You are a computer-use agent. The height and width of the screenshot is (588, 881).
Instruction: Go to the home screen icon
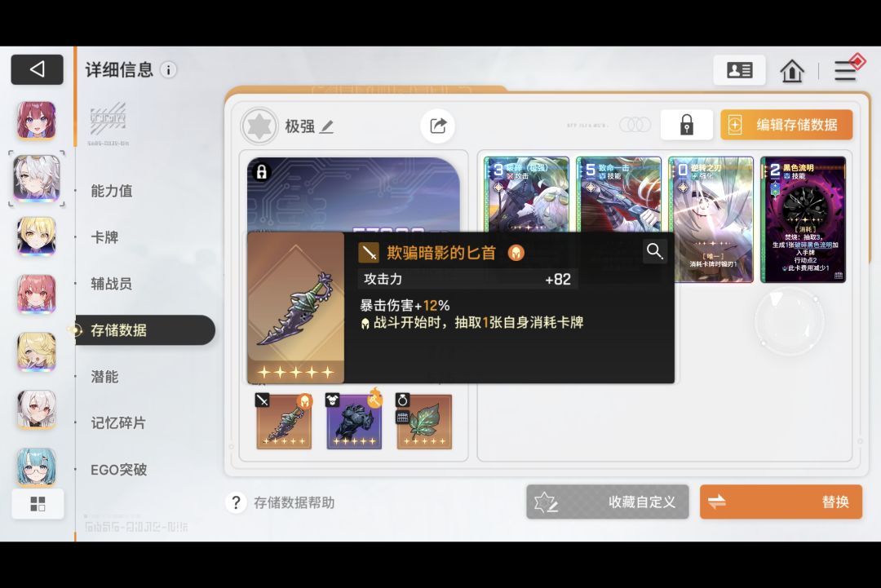[x=791, y=71]
